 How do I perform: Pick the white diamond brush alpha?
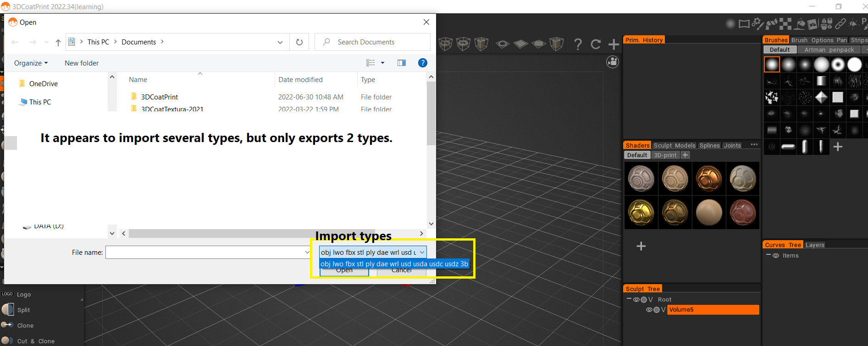pos(821,97)
